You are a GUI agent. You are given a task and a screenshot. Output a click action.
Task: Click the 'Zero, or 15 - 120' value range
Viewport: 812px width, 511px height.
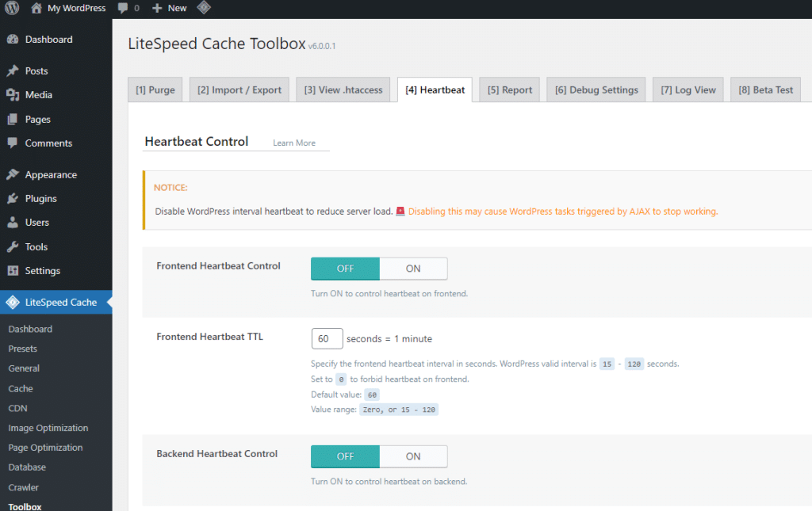399,410
